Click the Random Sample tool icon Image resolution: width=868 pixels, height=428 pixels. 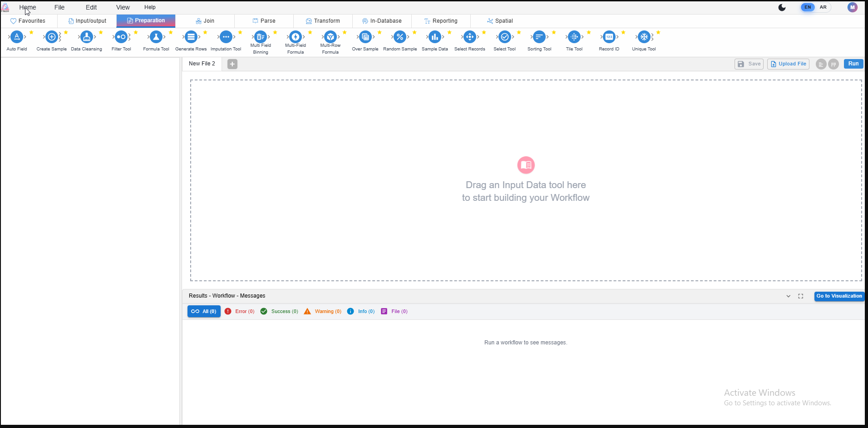click(400, 37)
